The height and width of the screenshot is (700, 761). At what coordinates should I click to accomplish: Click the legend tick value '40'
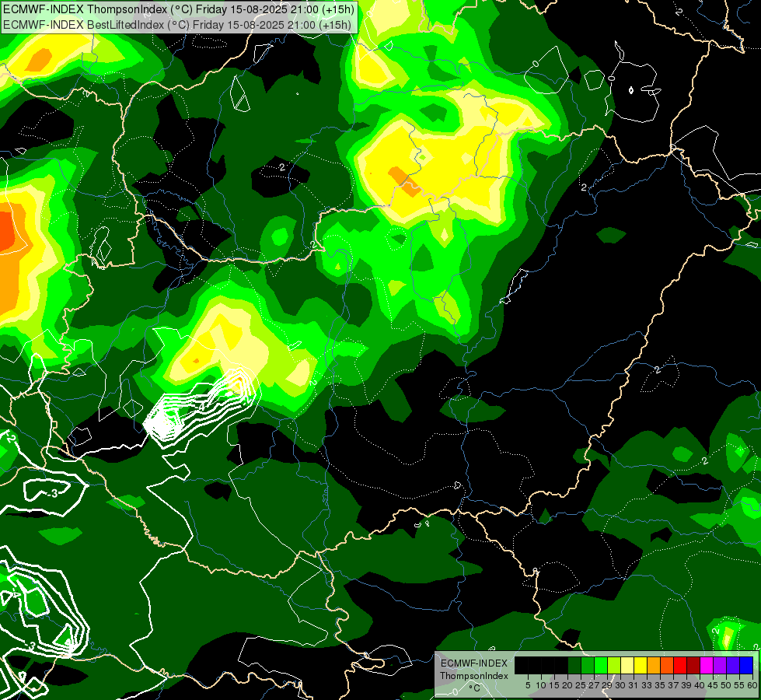tap(700, 685)
